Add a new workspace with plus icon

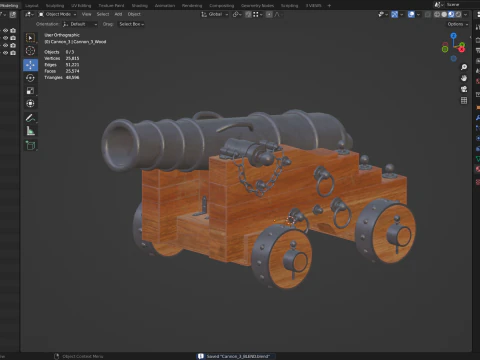pos(329,5)
